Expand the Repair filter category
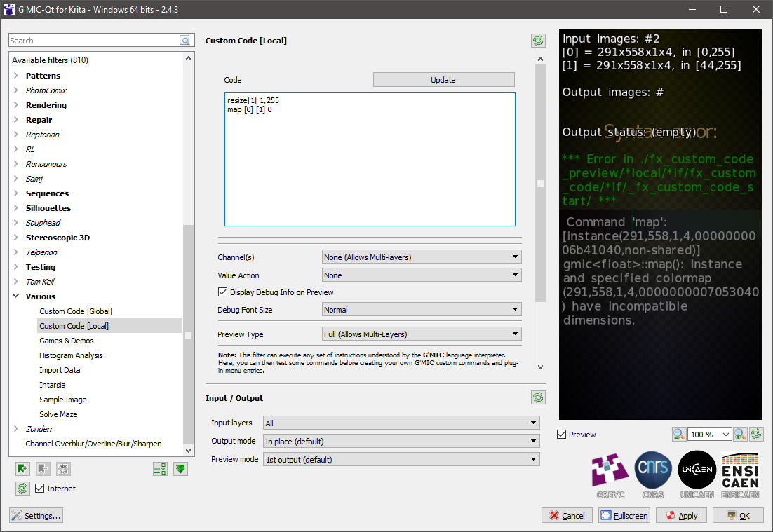 click(x=15, y=120)
